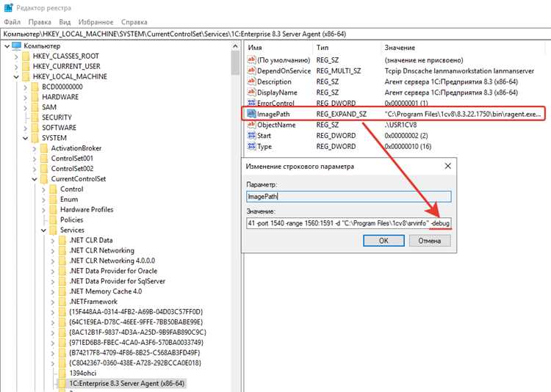Click the .NETFramework folder icon
Image resolution: width=551 pixels, height=392 pixels.
pyautogui.click(x=62, y=302)
